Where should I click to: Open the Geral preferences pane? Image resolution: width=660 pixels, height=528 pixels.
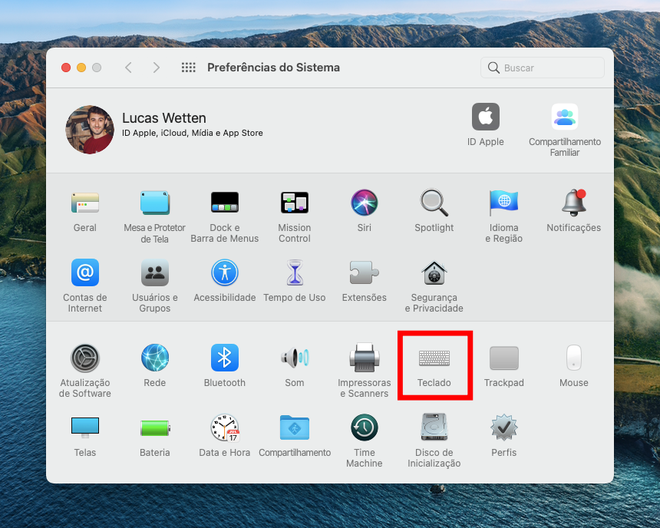(85, 203)
